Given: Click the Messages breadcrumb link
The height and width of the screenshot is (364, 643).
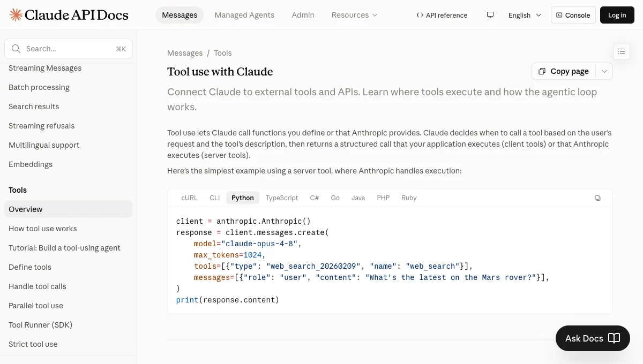Looking at the screenshot, I should point(185,53).
